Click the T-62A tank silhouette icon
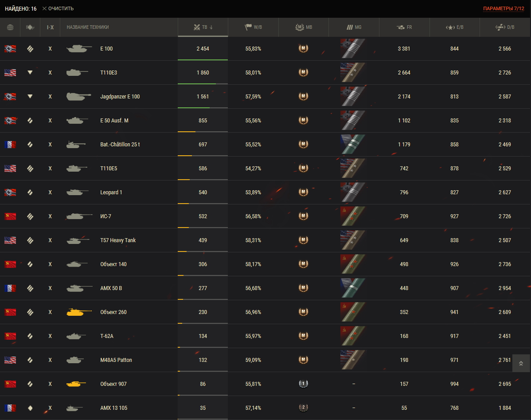 (76, 336)
